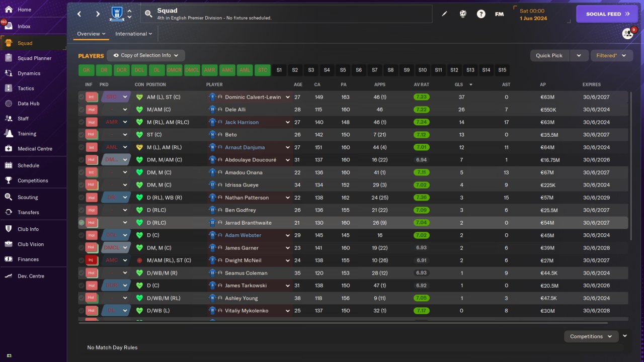Navigate forward with the right arrow

(98, 14)
